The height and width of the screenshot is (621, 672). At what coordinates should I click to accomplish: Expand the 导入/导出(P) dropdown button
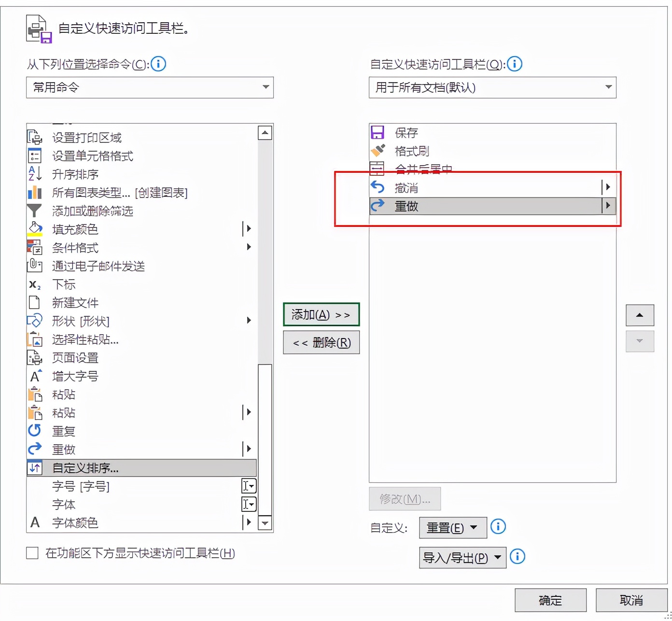(462, 558)
